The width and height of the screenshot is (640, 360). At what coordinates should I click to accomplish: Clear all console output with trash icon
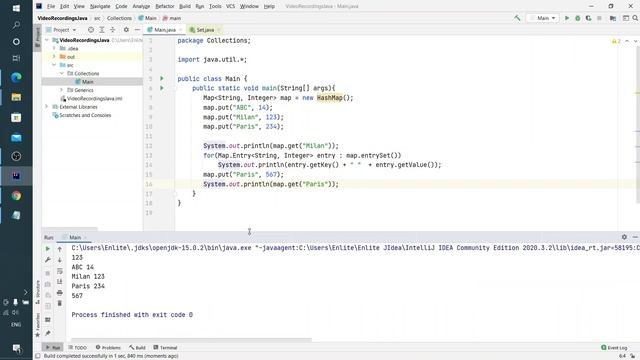(60, 303)
